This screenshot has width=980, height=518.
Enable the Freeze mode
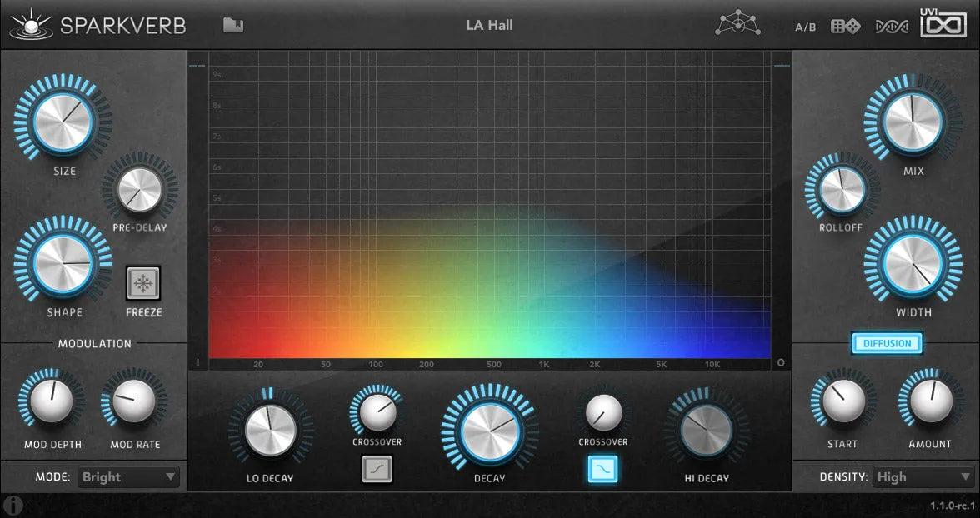142,285
